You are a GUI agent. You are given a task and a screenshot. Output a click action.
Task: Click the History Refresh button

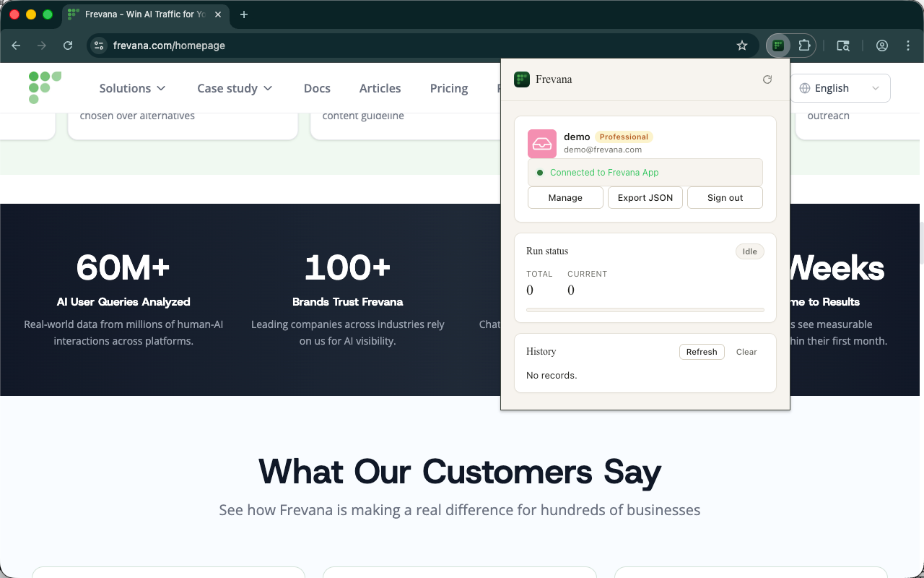tap(702, 352)
